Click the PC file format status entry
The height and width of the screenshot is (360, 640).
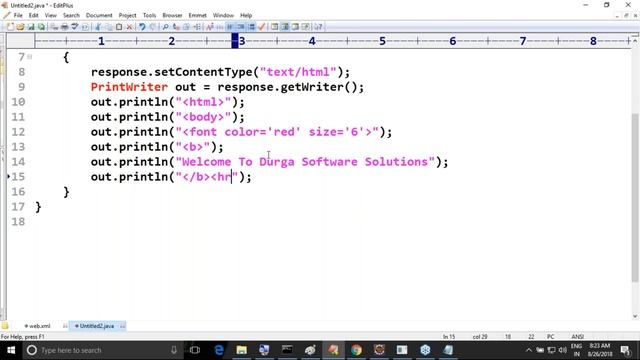tap(551, 337)
